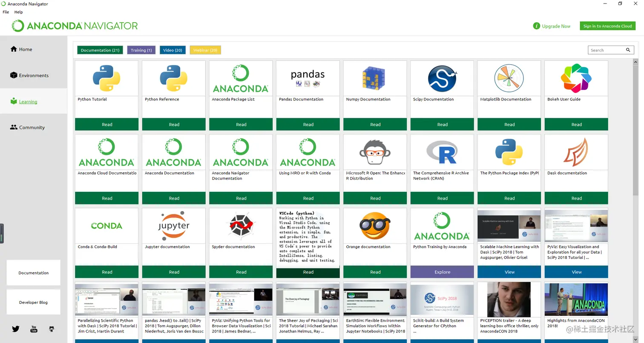Viewport: 644px width, 343px height.
Task: Open the Scikit-build SciPy 2018 thumbnail
Action: (x=442, y=300)
